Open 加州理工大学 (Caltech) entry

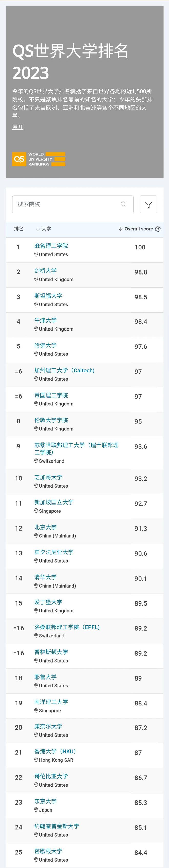tap(65, 370)
